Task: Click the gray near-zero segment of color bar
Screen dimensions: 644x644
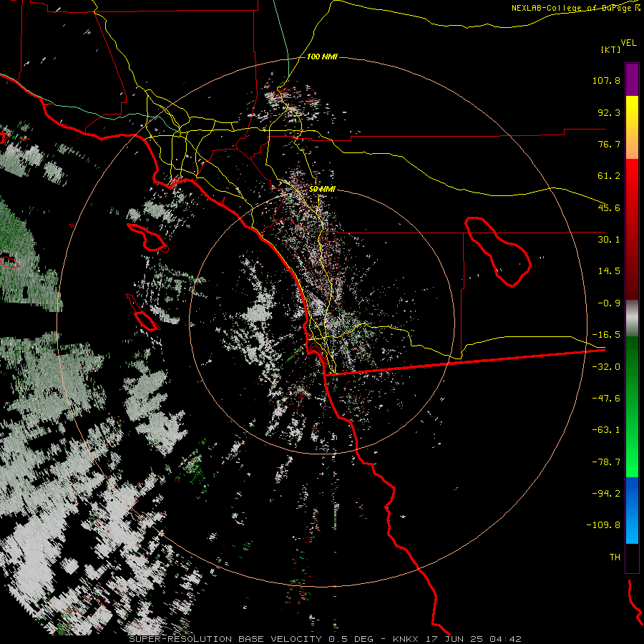Action: coord(632,318)
